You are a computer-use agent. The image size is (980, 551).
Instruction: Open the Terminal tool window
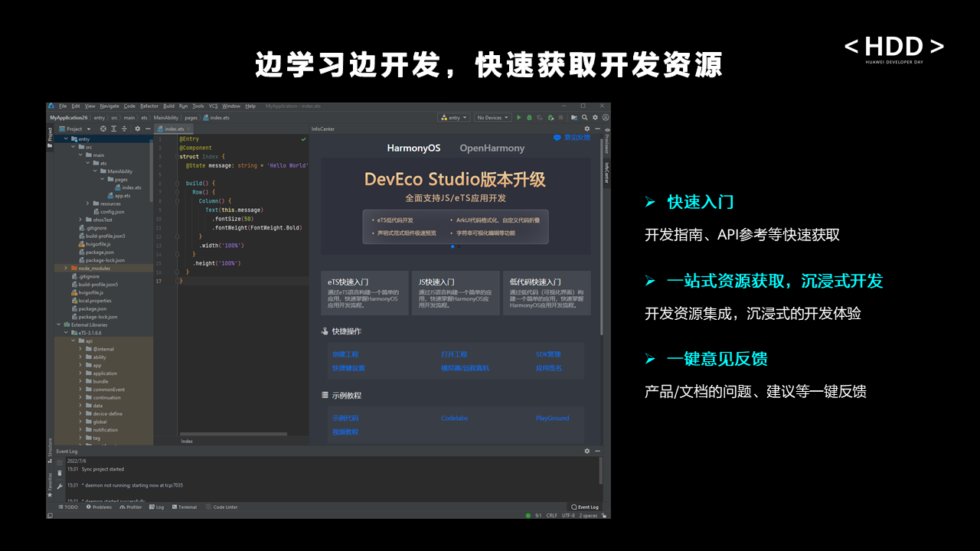(x=184, y=507)
